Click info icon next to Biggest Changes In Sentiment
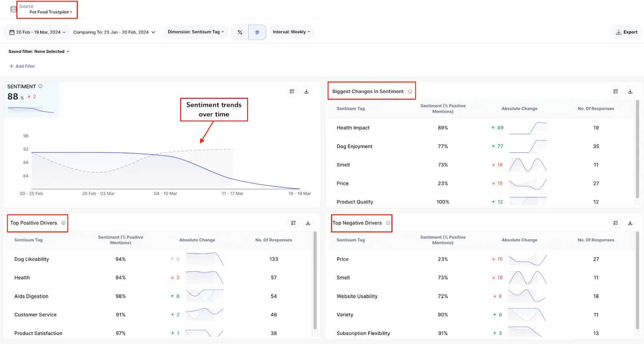 coord(410,91)
